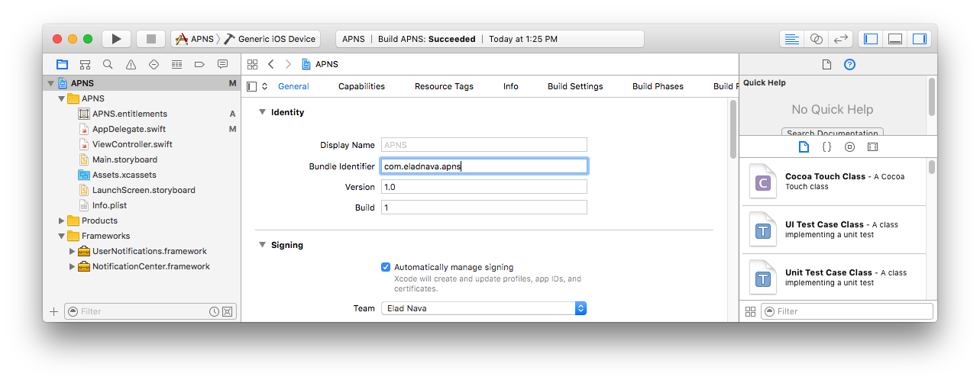980x383 pixels.
Task: Open the Issue navigator warning icon
Action: click(131, 64)
